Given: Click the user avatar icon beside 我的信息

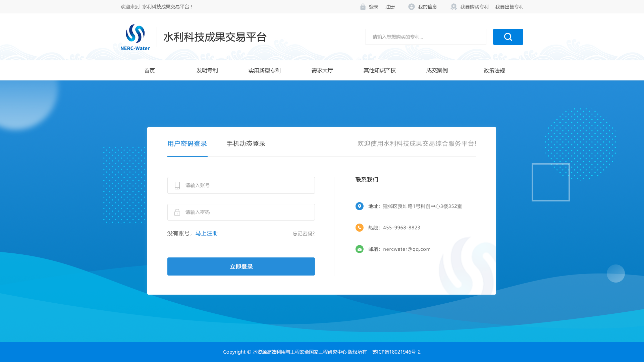Looking at the screenshot, I should click(x=412, y=7).
